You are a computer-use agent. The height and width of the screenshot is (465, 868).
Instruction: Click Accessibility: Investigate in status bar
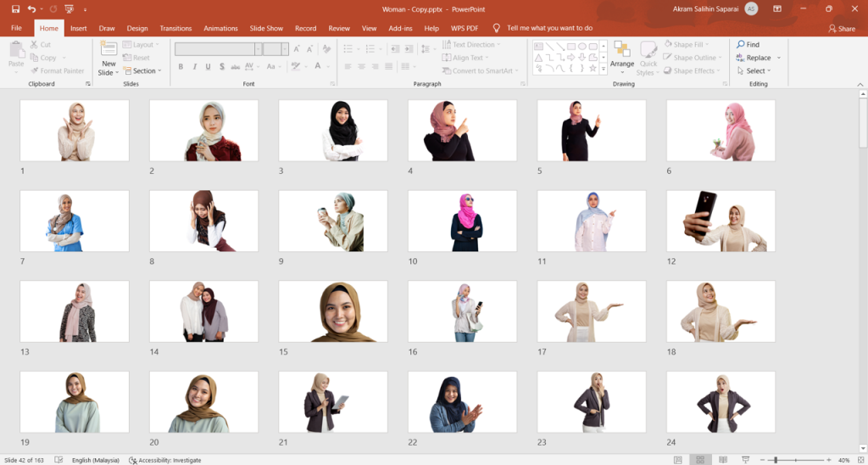[x=165, y=460]
